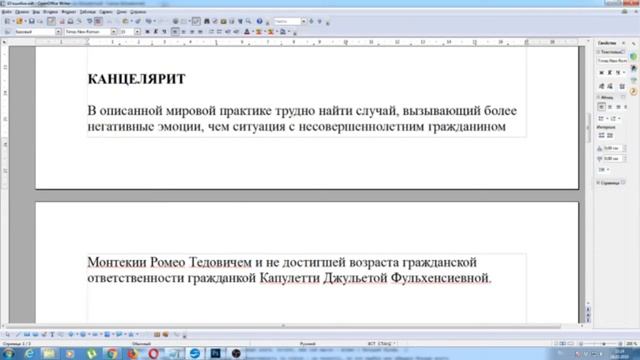This screenshot has width=640, height=360.
Task: Run the Spelling and Grammar check icon
Action: point(89,21)
